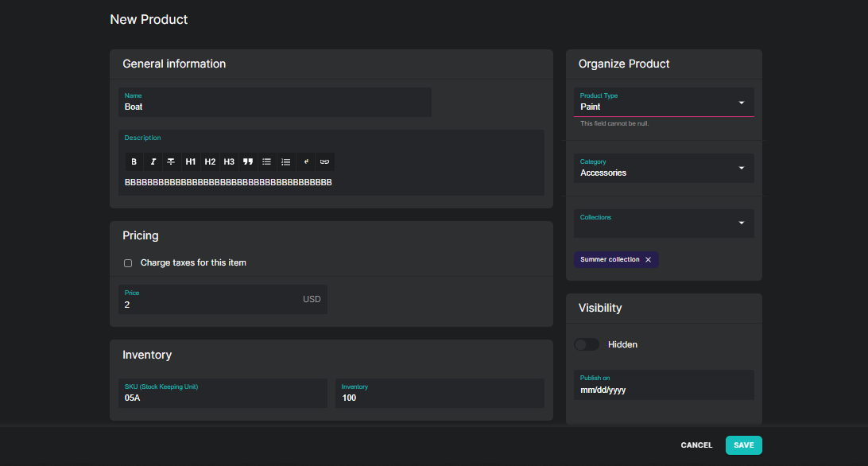
Task: Remove the Summer collection chip
Action: [648, 259]
